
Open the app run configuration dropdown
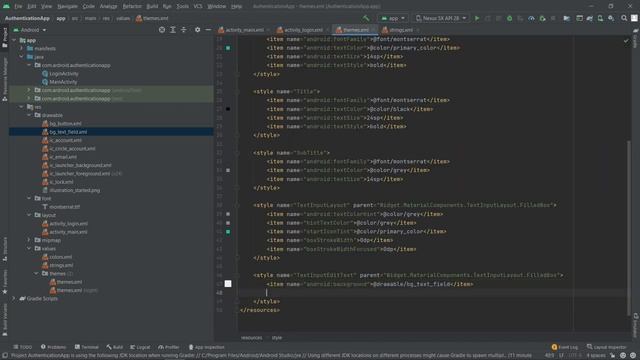point(393,18)
